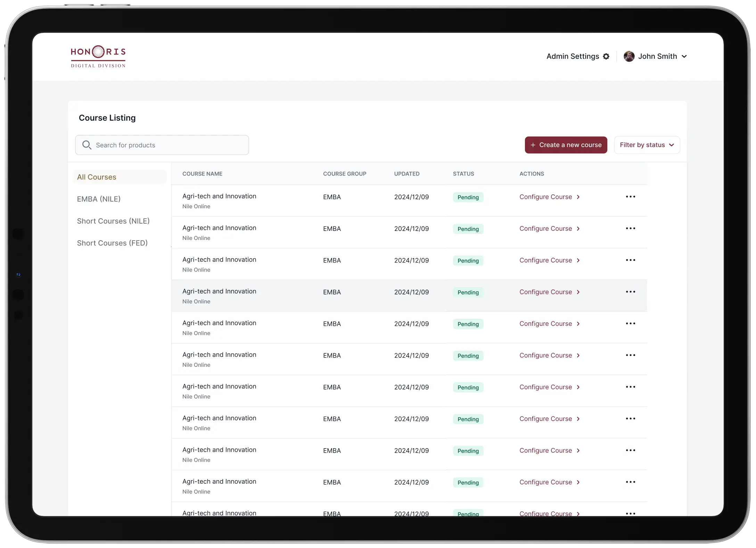The height and width of the screenshot is (548, 756).
Task: Switch to the EMBA (NILE) category
Action: (99, 199)
